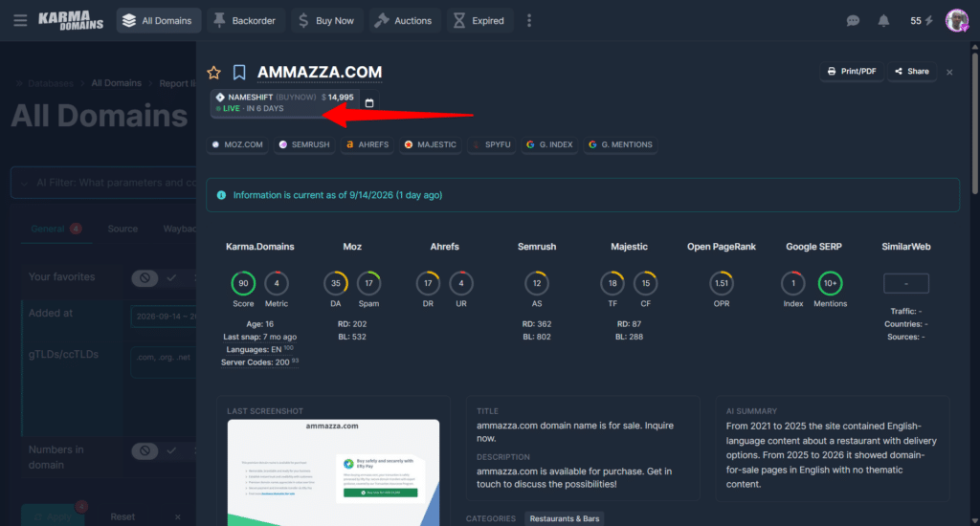980x526 pixels.
Task: Click the SimilarWeb empty value box
Action: click(x=905, y=284)
